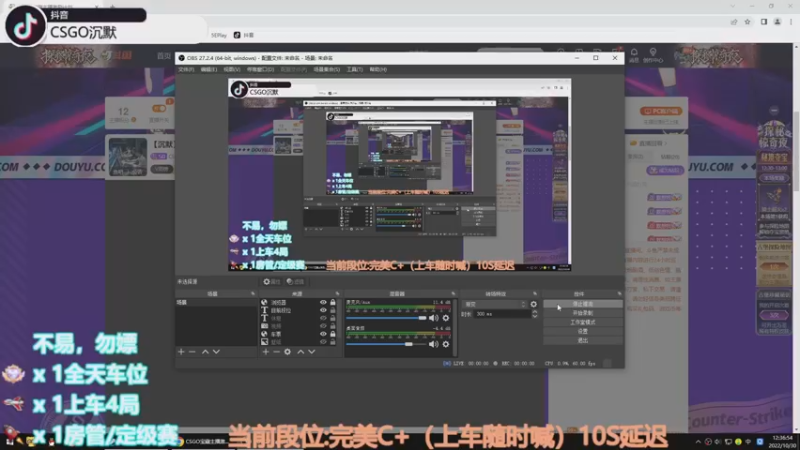The image size is (800, 450).
Task: Mute the desktop audio channel in mixer
Action: [434, 344]
